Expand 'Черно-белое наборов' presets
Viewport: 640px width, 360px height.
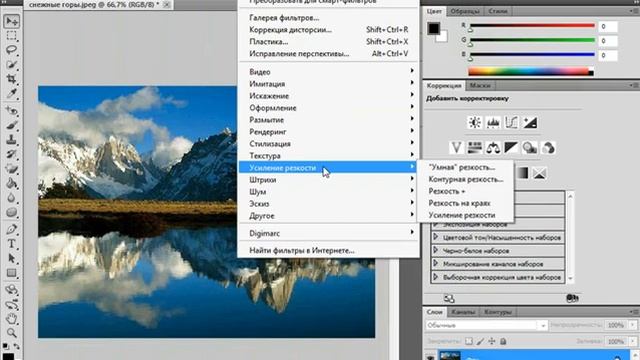pos(436,250)
